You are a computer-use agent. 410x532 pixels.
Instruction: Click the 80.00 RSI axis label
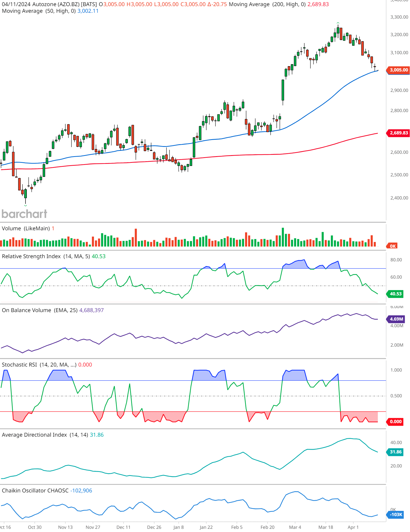click(396, 260)
